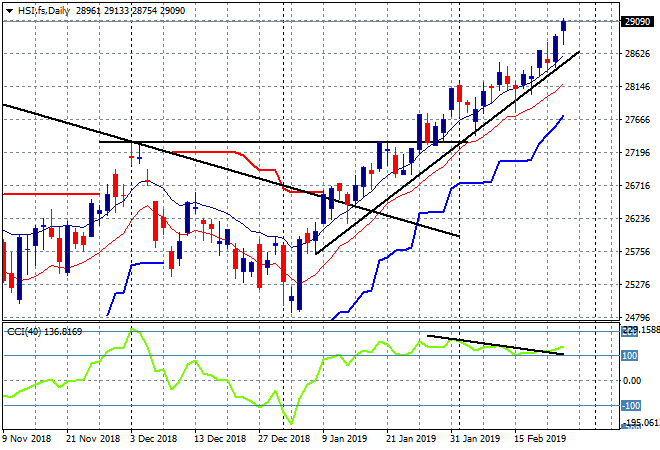Click the 13 Dec 2018 date label
This screenshot has height=450, width=660.
[x=220, y=439]
